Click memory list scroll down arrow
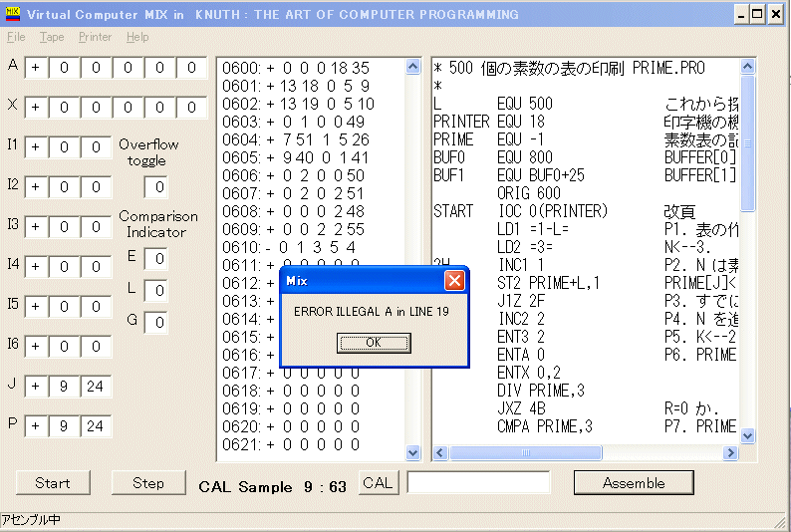 pos(412,452)
